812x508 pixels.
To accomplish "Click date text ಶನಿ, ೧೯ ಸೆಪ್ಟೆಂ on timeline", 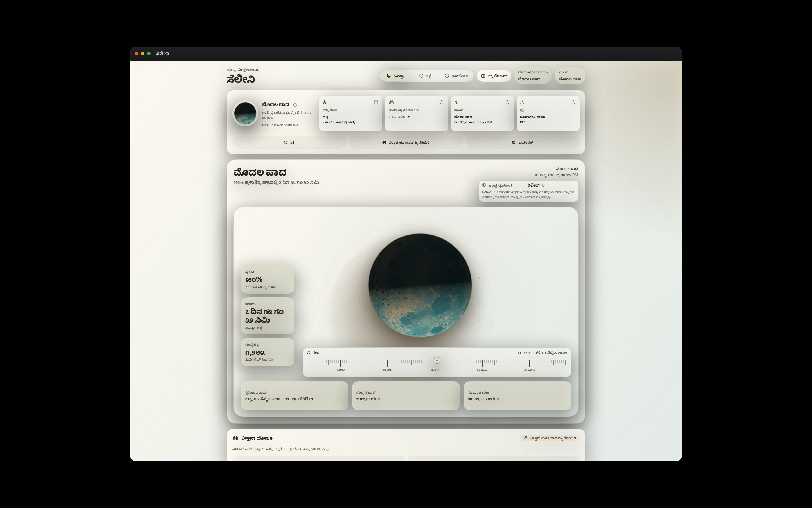I will (551, 352).
